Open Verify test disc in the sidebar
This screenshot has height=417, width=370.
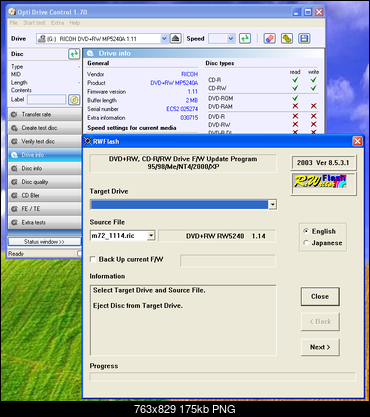(45, 141)
